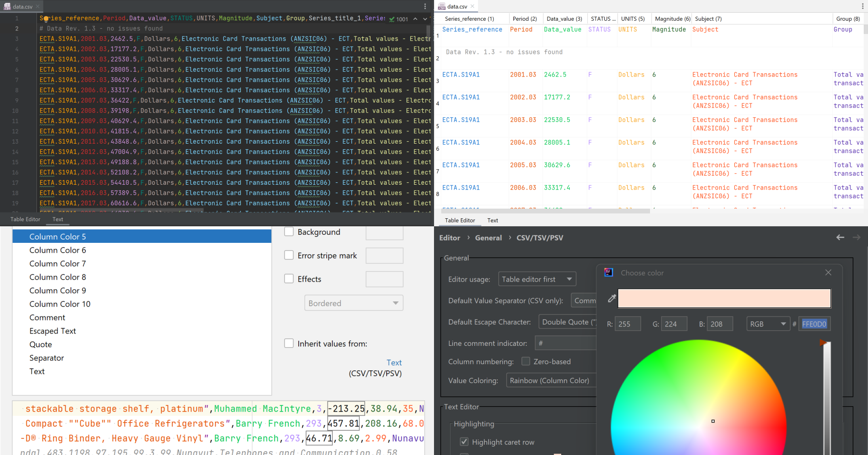Click the Series_reference (1) column header
The width and height of the screenshot is (868, 455).
(x=476, y=19)
